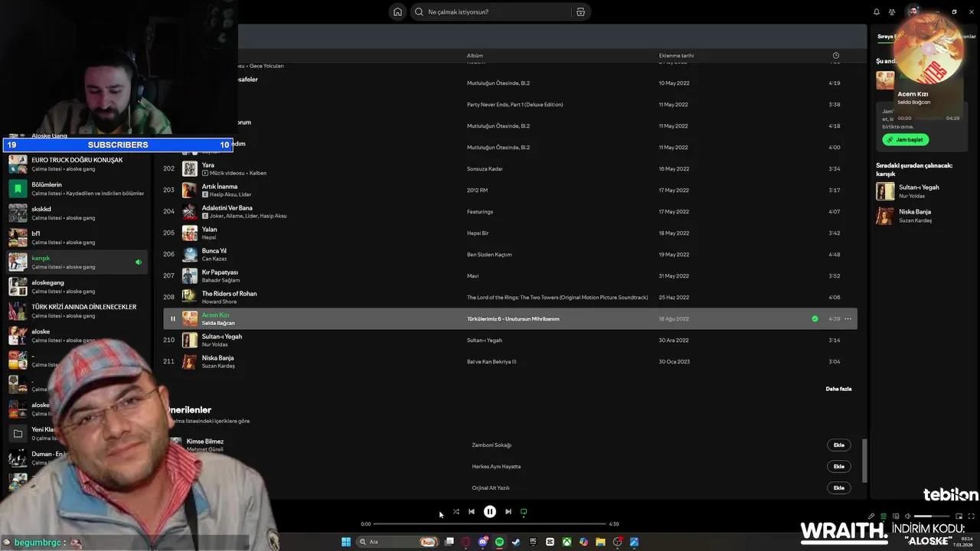Toggle the queue panel icon
980x551 pixels.
tap(884, 516)
